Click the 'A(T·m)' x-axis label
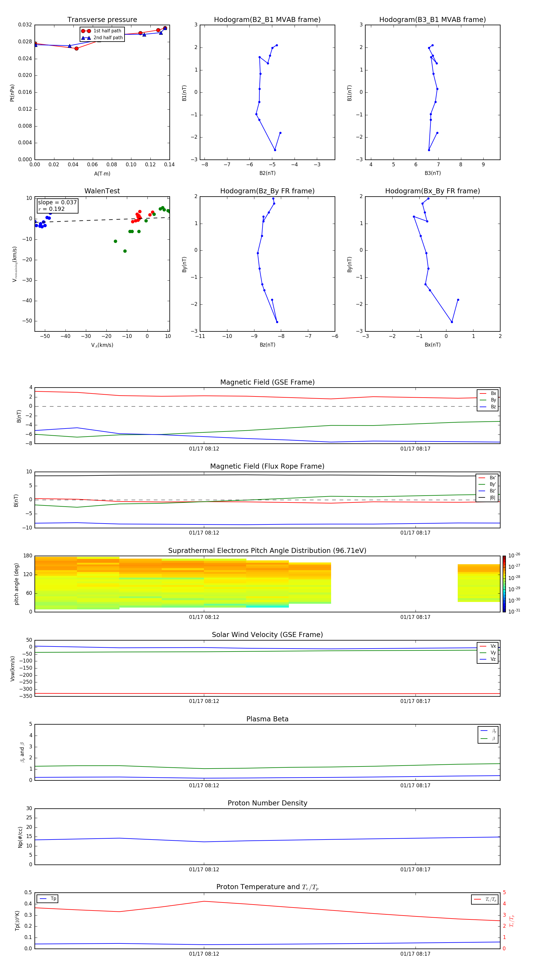535x980 pixels. tap(102, 174)
